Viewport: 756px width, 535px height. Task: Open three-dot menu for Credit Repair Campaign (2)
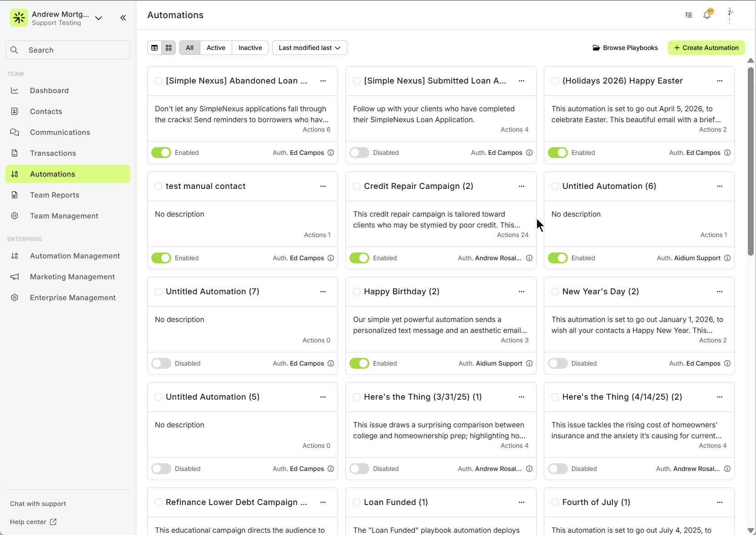[x=522, y=186]
